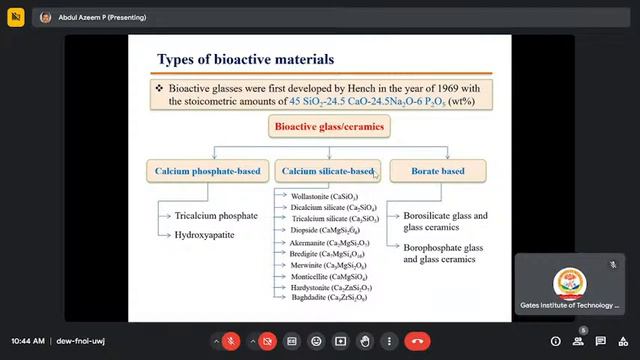The height and width of the screenshot is (360, 640).
Task: Click 'Baghdadite' entry on the slide
Action: [x=329, y=298]
